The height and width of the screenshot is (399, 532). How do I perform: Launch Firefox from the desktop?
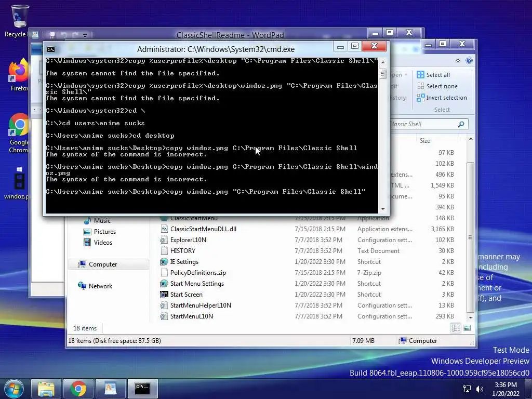pyautogui.click(x=19, y=75)
